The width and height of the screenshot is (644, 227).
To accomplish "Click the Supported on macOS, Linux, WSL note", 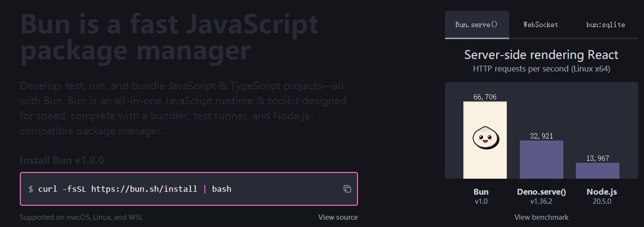I will click(x=81, y=217).
